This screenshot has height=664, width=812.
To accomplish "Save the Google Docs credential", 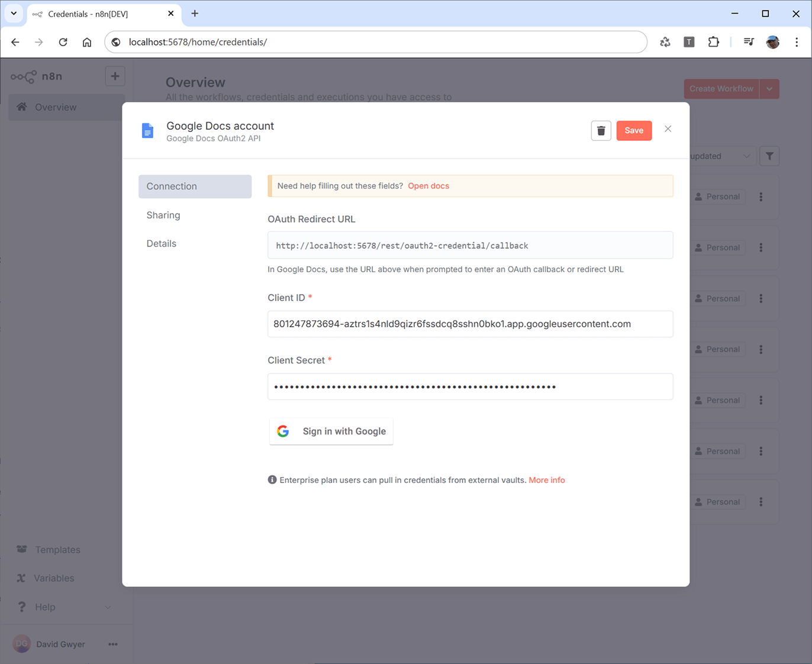I will click(634, 131).
